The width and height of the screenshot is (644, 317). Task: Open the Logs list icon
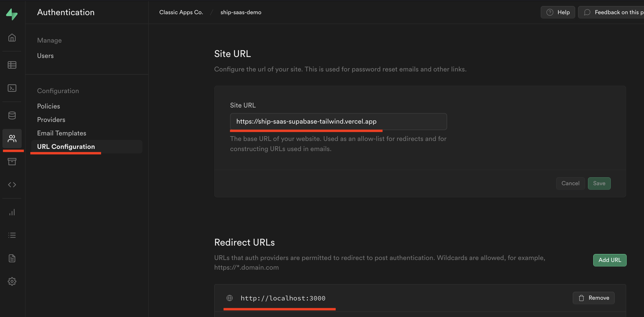(x=12, y=235)
